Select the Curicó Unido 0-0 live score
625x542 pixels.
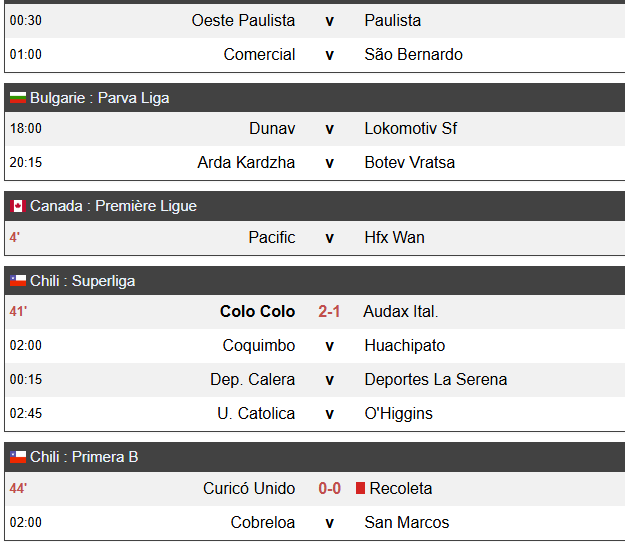(330, 488)
